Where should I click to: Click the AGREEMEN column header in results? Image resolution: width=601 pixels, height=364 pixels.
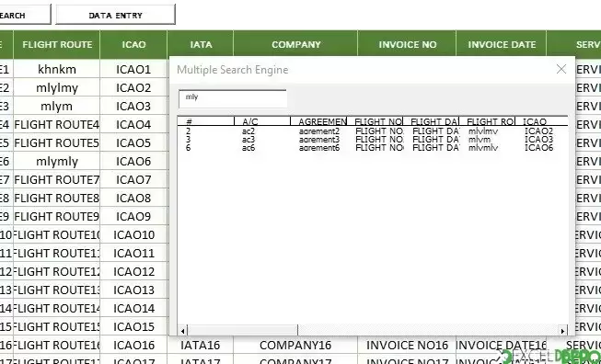318,121
